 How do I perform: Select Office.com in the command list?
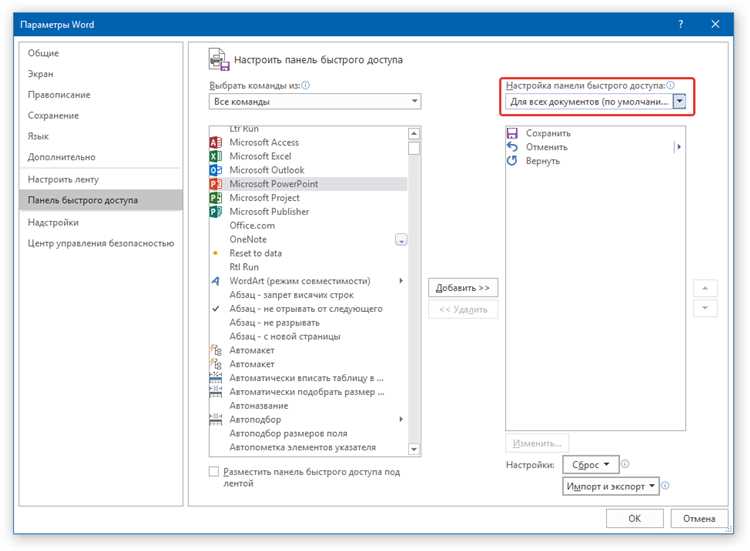click(x=309, y=225)
